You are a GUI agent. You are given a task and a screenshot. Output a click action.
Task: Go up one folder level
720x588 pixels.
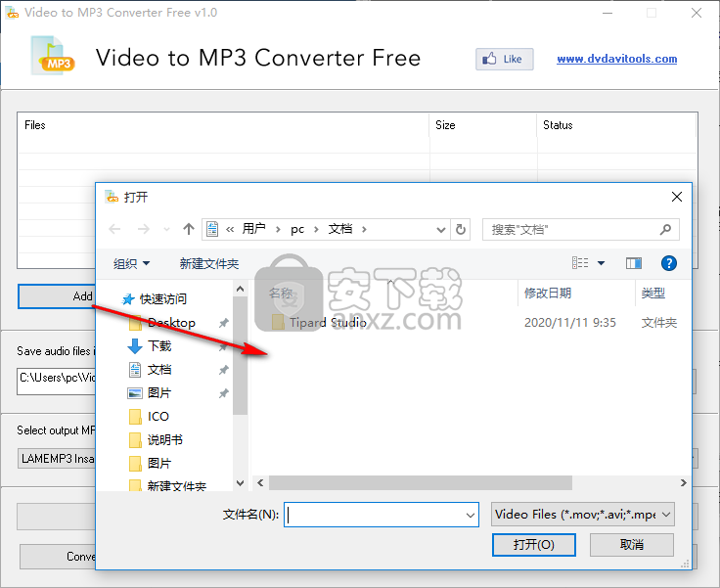coord(188,229)
